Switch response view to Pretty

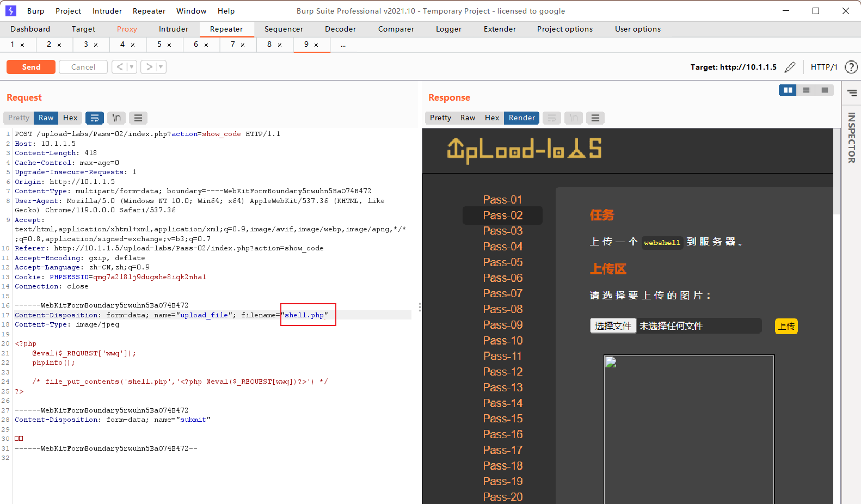[x=440, y=118]
